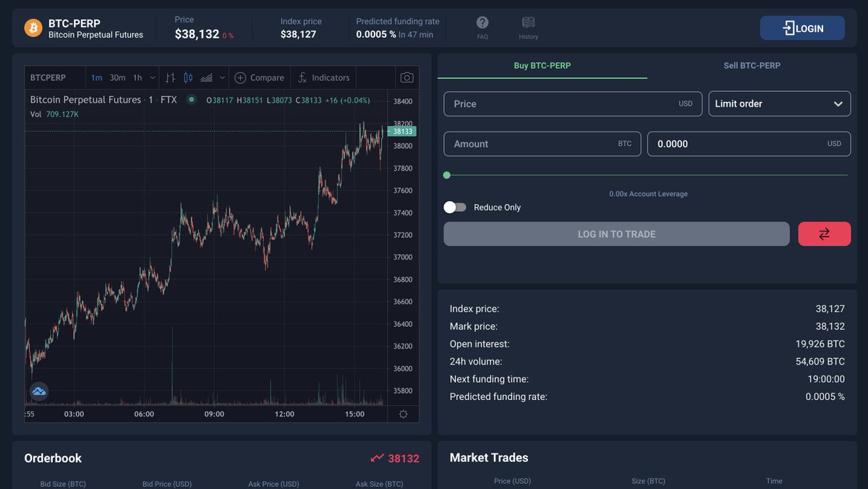The image size is (868, 489).
Task: Open the Limit order type dropdown
Action: [780, 103]
